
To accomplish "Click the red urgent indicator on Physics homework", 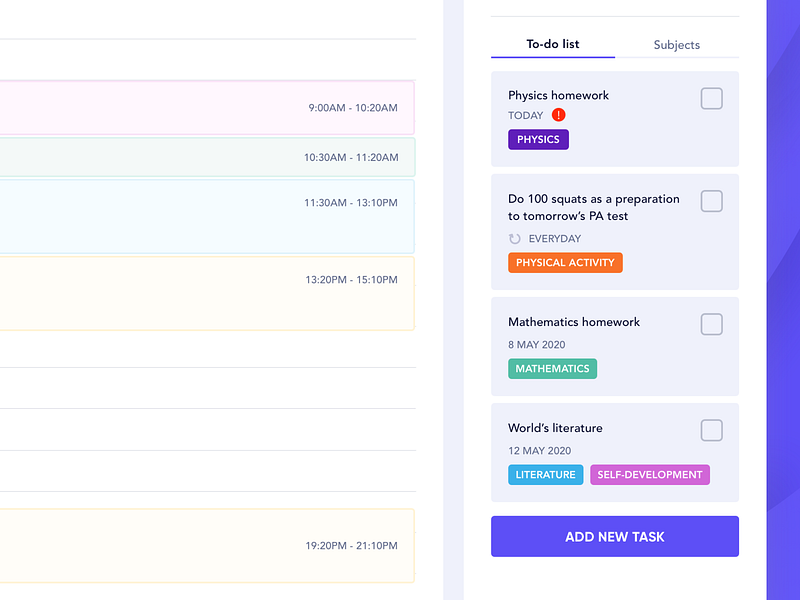I will (558, 115).
